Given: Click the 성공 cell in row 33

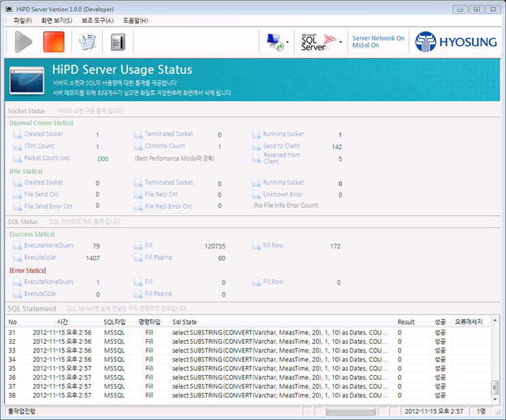Looking at the screenshot, I should pyautogui.click(x=440, y=351).
